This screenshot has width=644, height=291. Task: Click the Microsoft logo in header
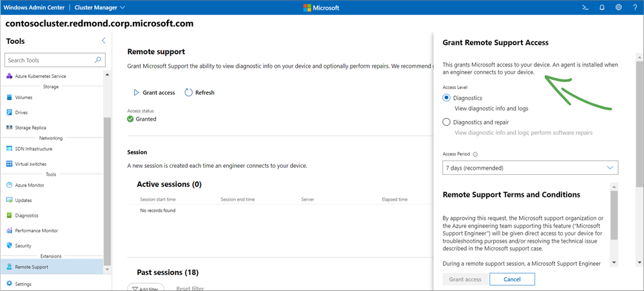pos(321,7)
